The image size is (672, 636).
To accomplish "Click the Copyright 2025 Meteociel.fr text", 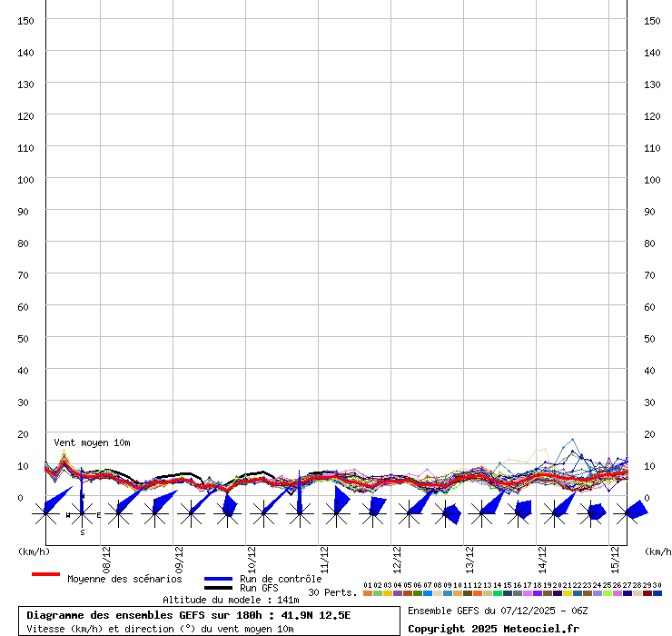I will coord(493,629).
